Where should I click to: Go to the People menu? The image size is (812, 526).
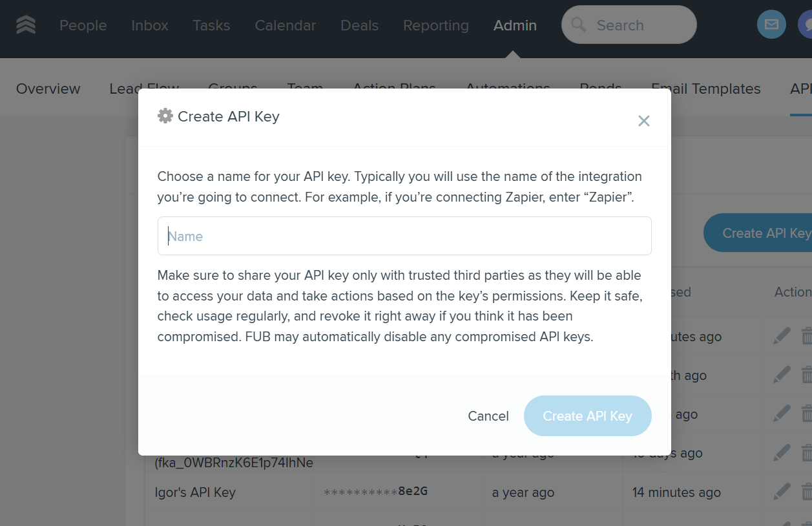[83, 25]
